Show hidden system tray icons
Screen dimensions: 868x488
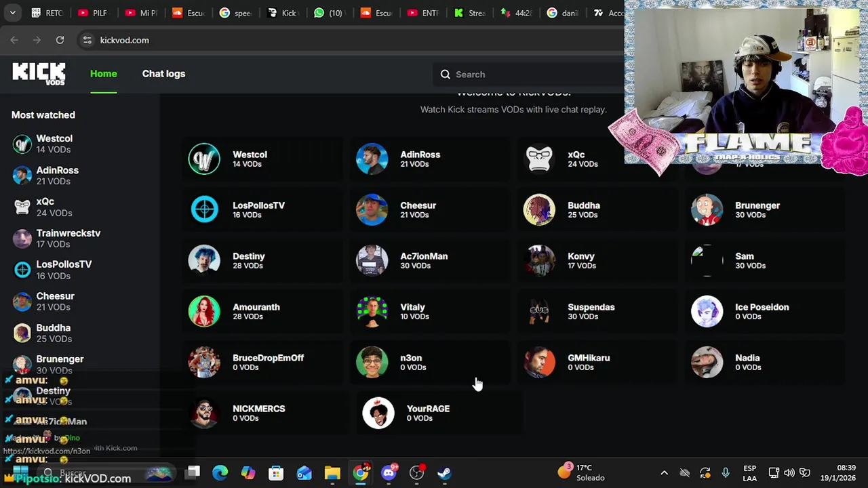664,473
